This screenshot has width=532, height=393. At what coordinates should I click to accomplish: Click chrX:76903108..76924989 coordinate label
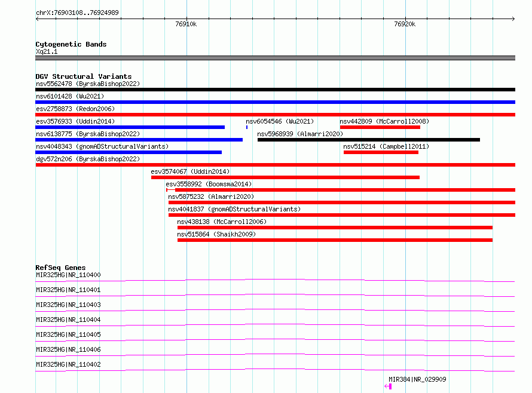pos(77,13)
